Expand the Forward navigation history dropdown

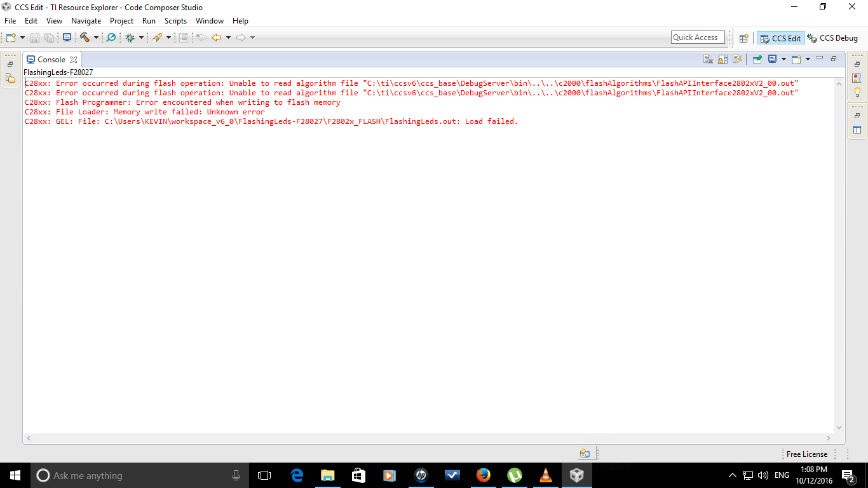tap(252, 37)
